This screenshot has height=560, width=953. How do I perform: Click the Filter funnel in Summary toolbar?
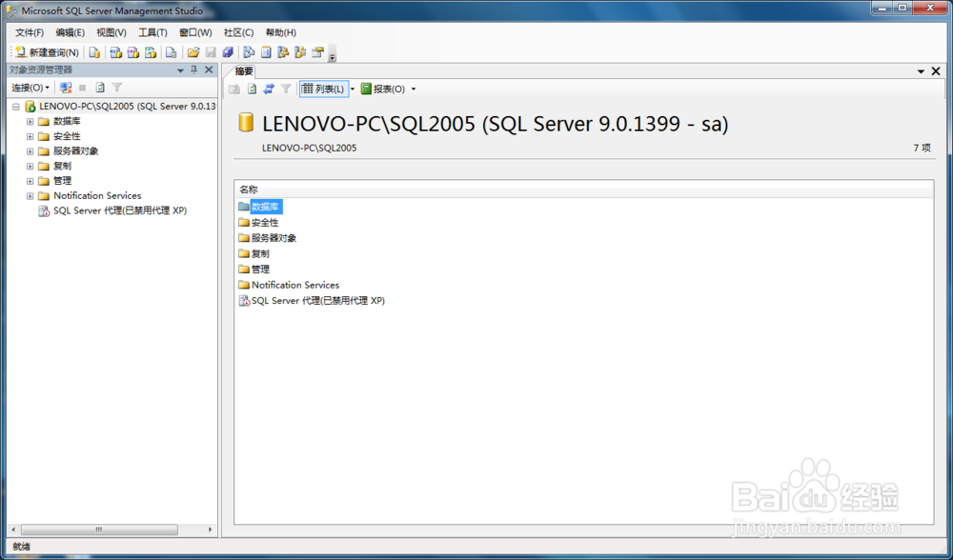pyautogui.click(x=286, y=89)
